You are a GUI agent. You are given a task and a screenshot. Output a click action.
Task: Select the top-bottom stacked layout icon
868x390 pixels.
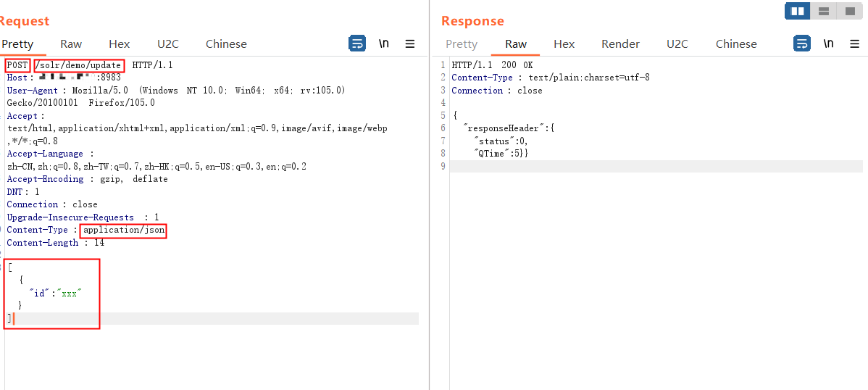(823, 11)
